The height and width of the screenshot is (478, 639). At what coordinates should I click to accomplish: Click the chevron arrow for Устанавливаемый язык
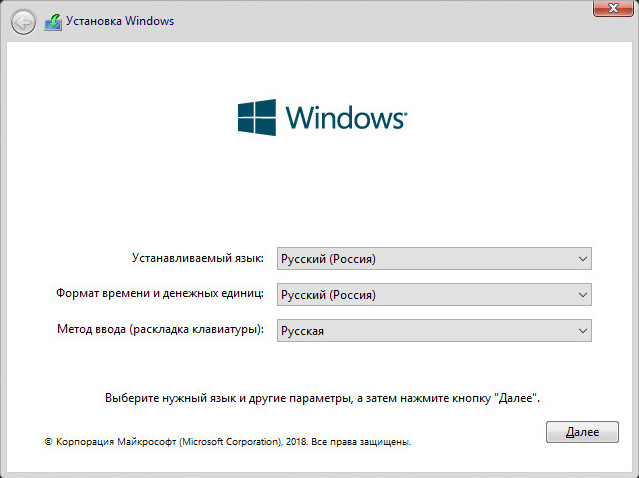pyautogui.click(x=583, y=259)
